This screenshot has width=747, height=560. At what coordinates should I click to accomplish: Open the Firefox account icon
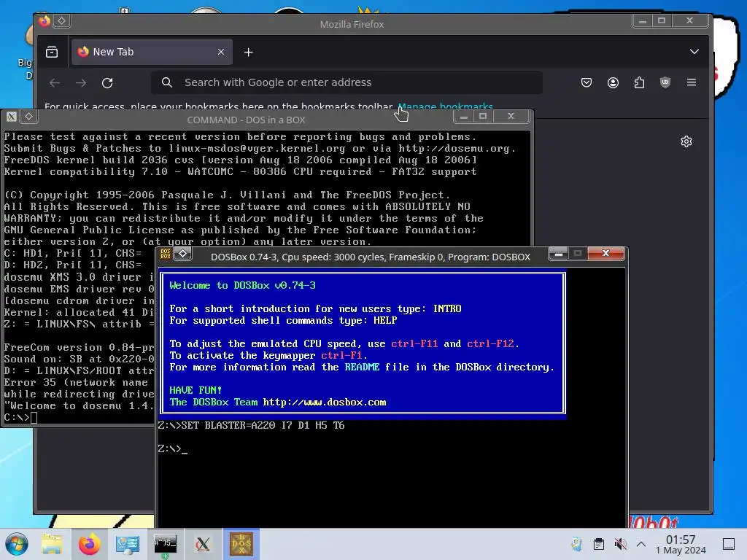pyautogui.click(x=613, y=82)
